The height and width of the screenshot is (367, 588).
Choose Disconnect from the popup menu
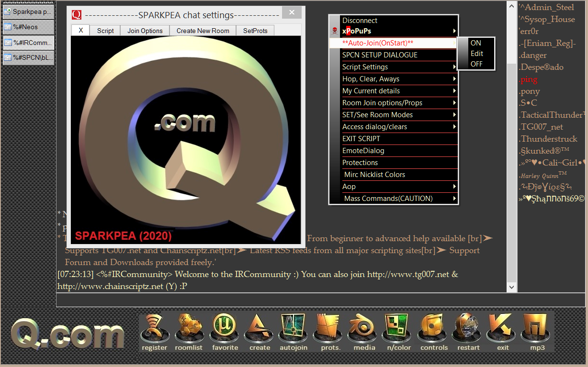pyautogui.click(x=394, y=21)
